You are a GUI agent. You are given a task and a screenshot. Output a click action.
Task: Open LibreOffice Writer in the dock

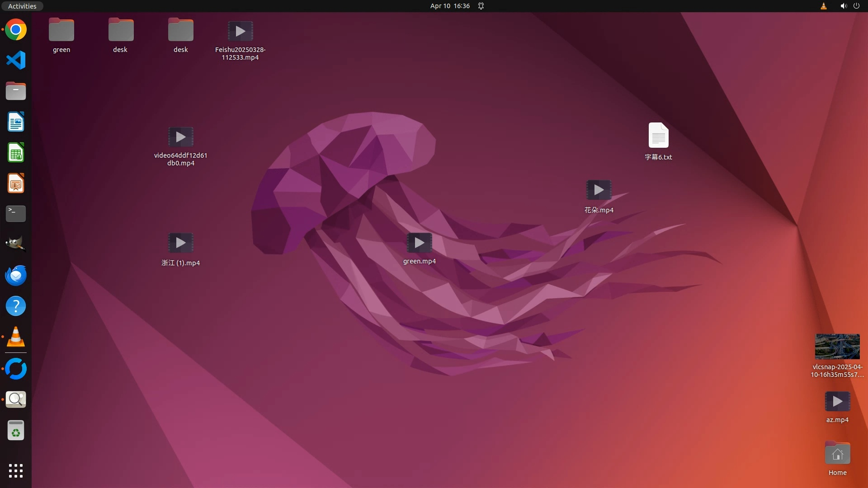16,122
